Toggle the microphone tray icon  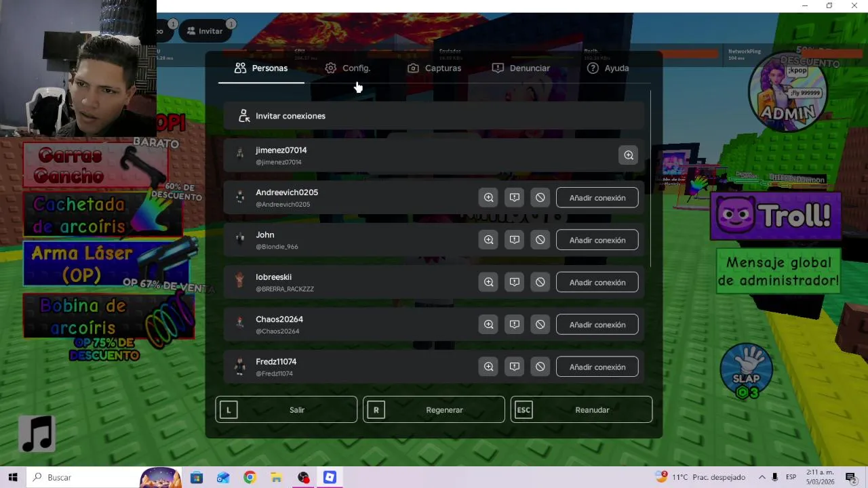774,477
